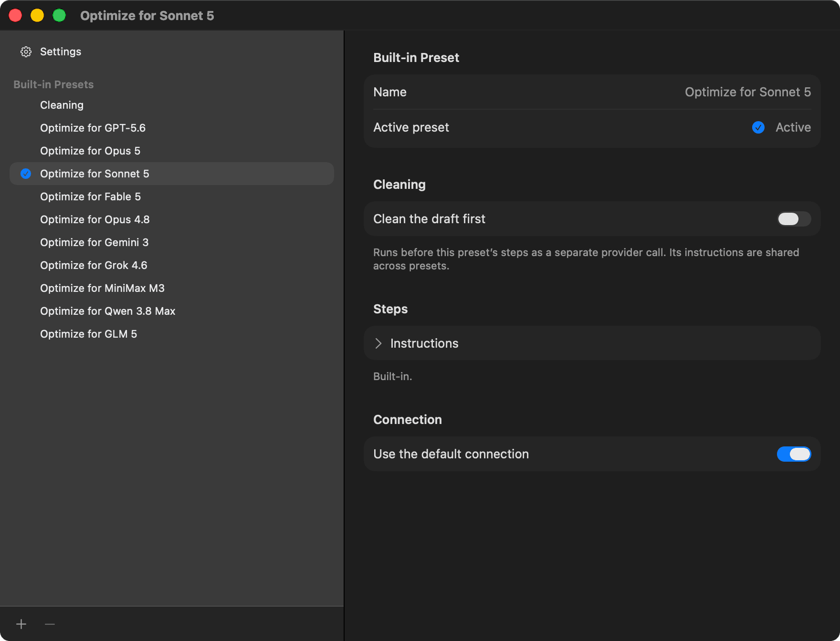Select Optimize for Sonnet 5 preset row
The height and width of the screenshot is (641, 840).
tap(172, 174)
